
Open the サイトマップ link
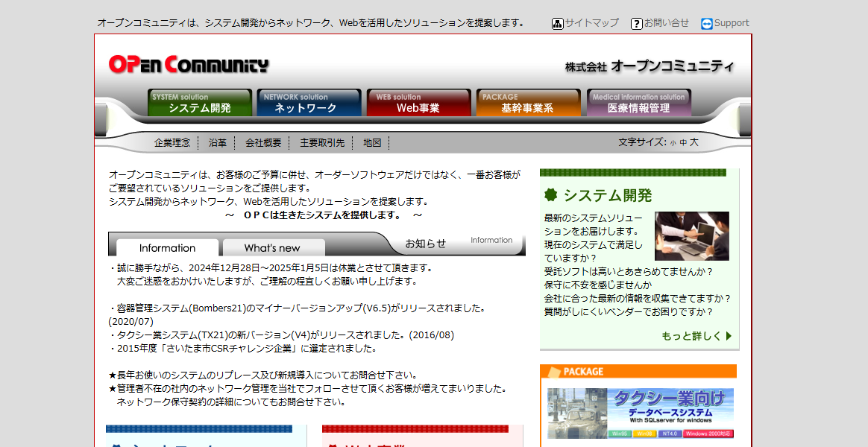[x=591, y=22]
